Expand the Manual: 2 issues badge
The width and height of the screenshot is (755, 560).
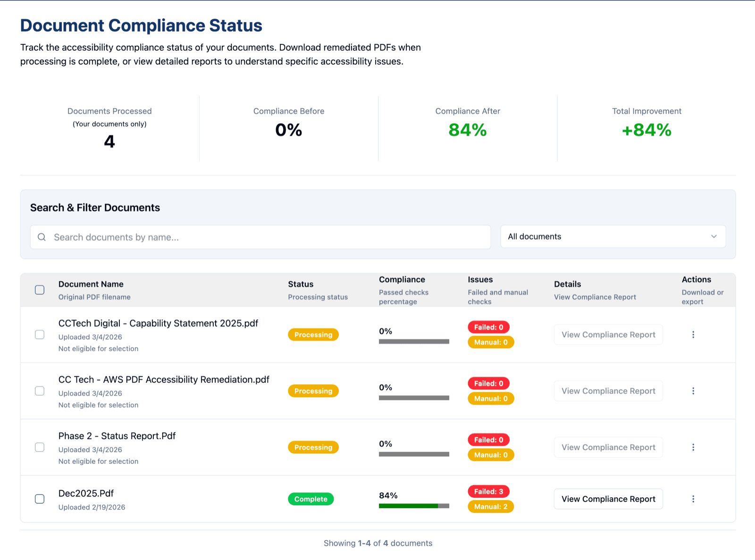490,506
